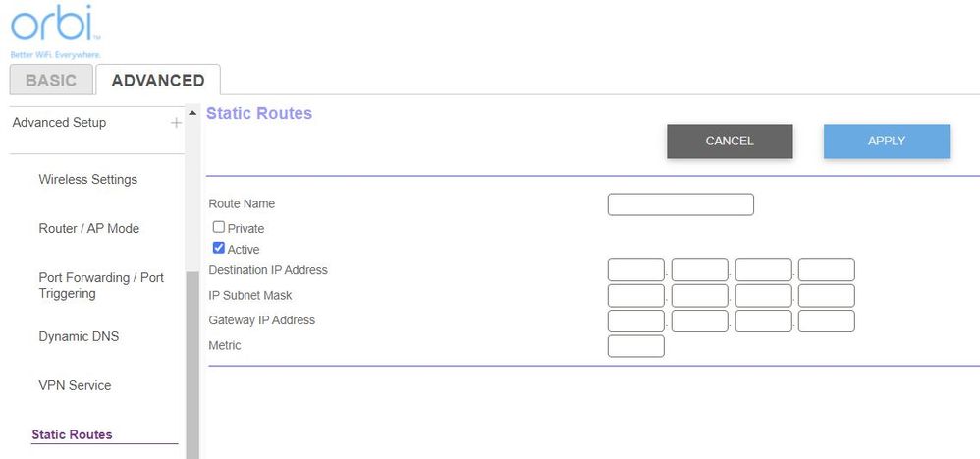Click second octet of Gateway IP Address

point(699,320)
